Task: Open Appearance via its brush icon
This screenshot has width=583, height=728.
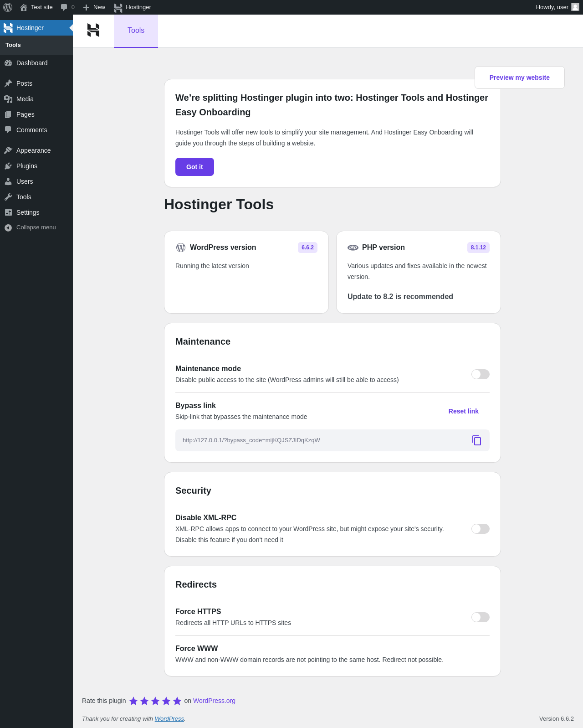Action: coord(8,150)
